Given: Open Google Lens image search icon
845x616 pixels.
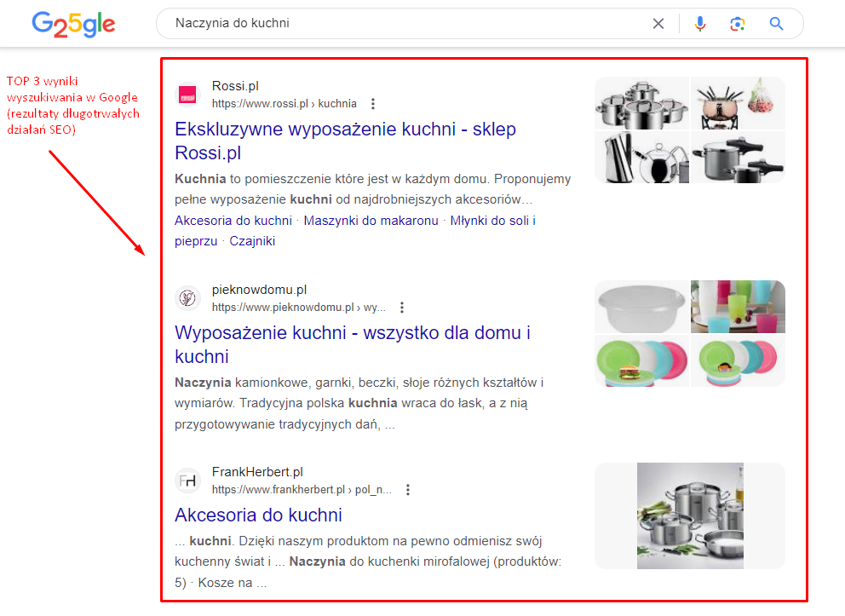Looking at the screenshot, I should click(737, 24).
